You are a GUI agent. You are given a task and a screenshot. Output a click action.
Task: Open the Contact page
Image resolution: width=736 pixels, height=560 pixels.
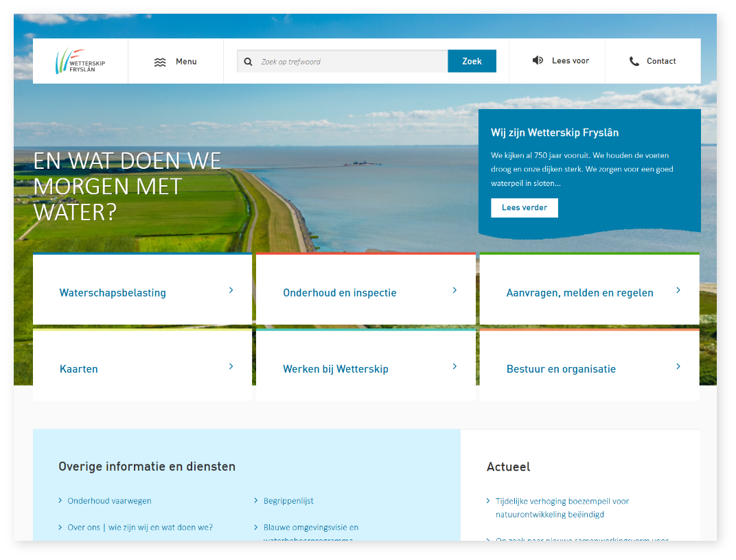click(653, 61)
